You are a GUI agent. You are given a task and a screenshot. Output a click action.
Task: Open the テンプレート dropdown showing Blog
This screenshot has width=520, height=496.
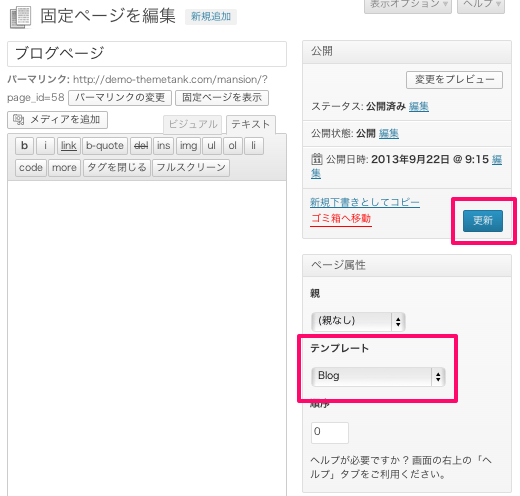click(x=378, y=377)
